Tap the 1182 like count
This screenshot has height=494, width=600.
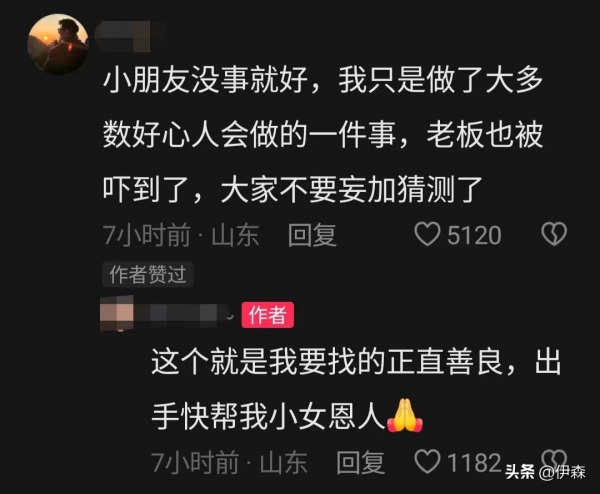[474, 462]
